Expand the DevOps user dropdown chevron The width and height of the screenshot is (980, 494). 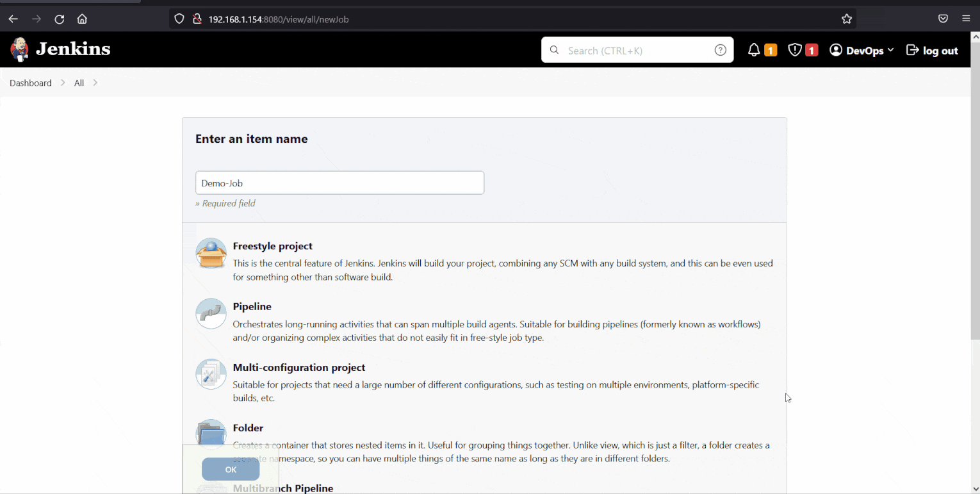(x=890, y=50)
